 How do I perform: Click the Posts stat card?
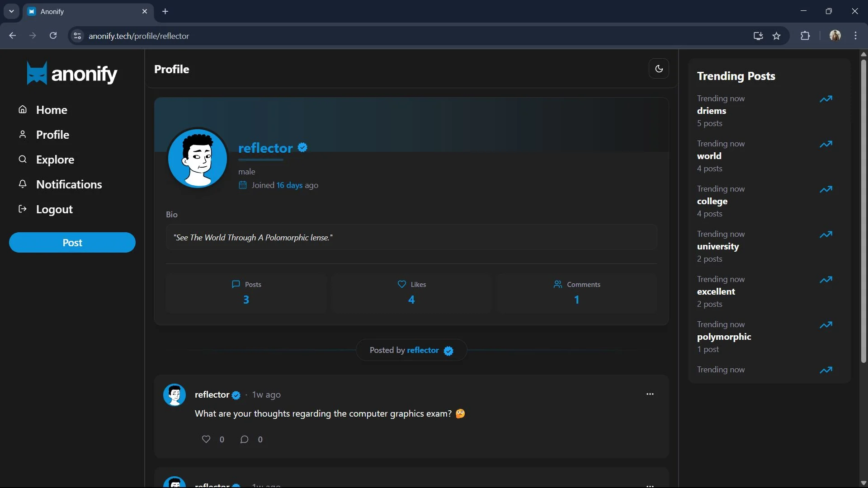pyautogui.click(x=246, y=293)
